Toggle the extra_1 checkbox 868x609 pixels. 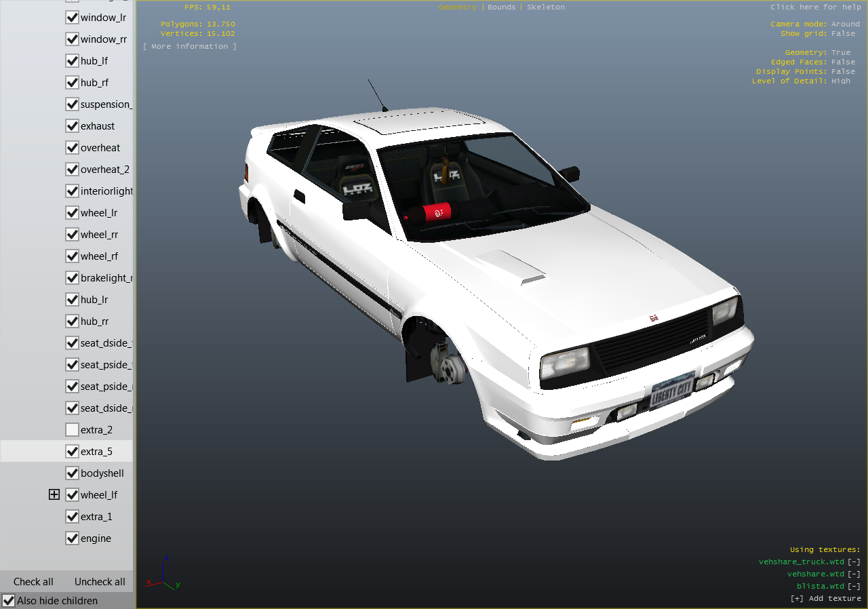(73, 517)
